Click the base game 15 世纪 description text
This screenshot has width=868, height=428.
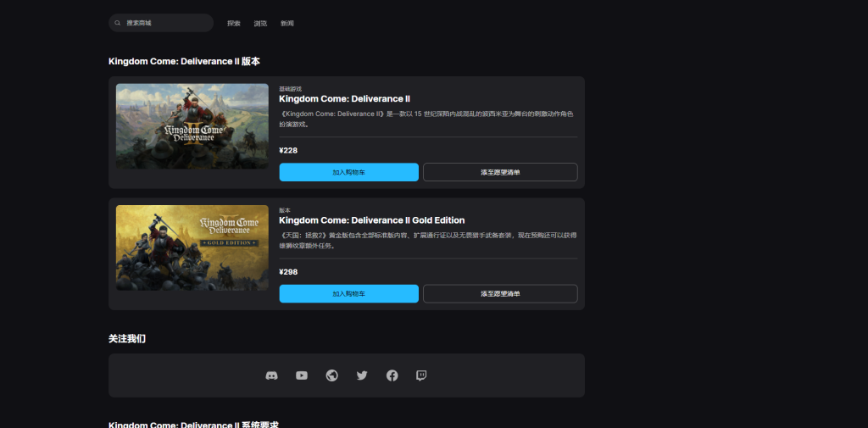(x=426, y=119)
